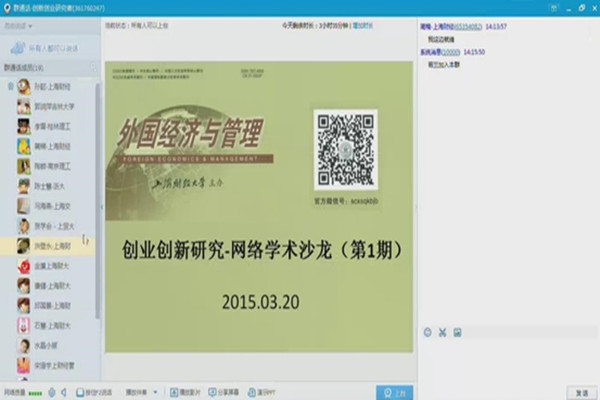
Task: Click inside the chat message input area
Action: point(508,362)
